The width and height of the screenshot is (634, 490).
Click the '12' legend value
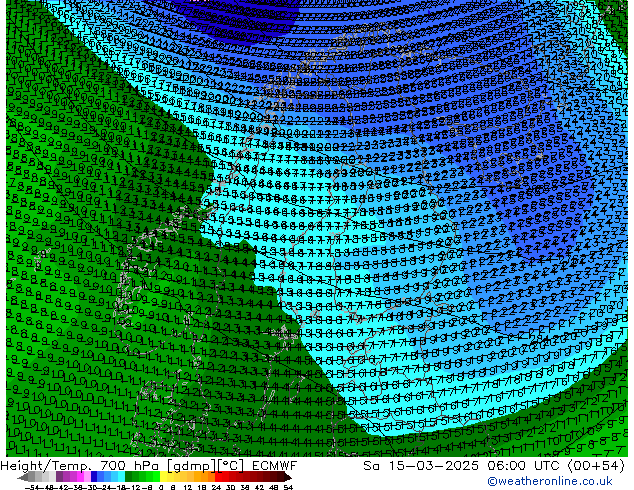pyautogui.click(x=187, y=487)
